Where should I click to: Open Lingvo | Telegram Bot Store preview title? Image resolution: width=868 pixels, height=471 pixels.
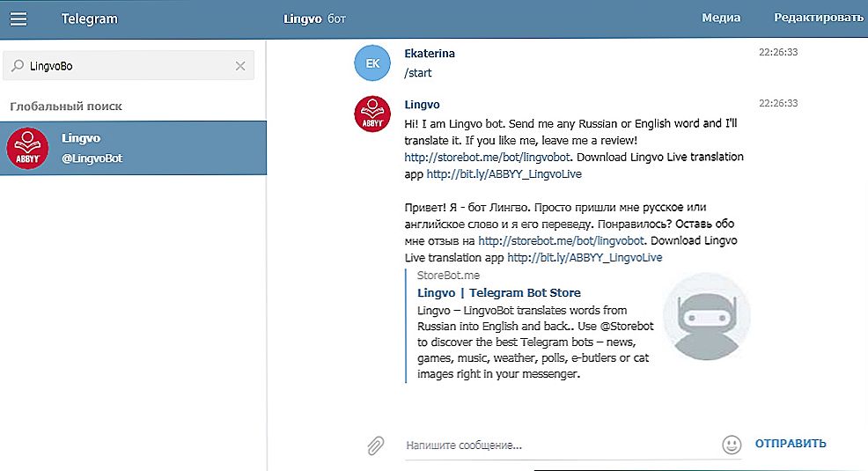499,293
